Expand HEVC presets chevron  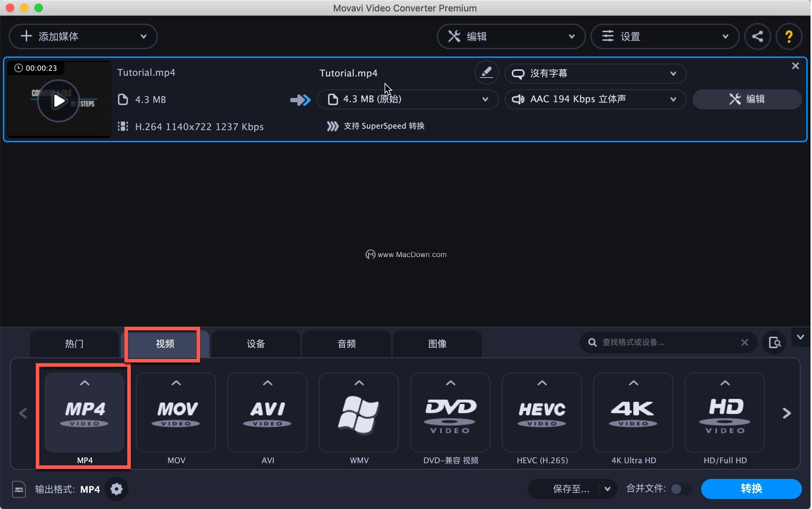542,383
